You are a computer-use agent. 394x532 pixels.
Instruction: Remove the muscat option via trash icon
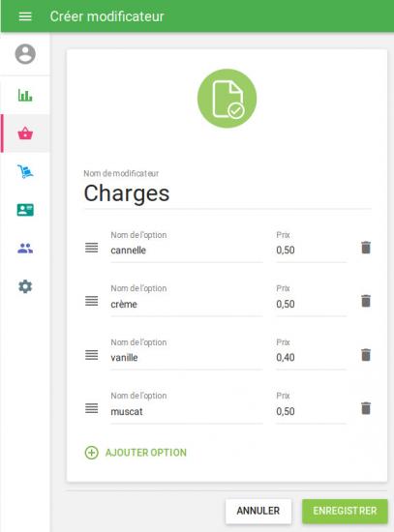[366, 408]
